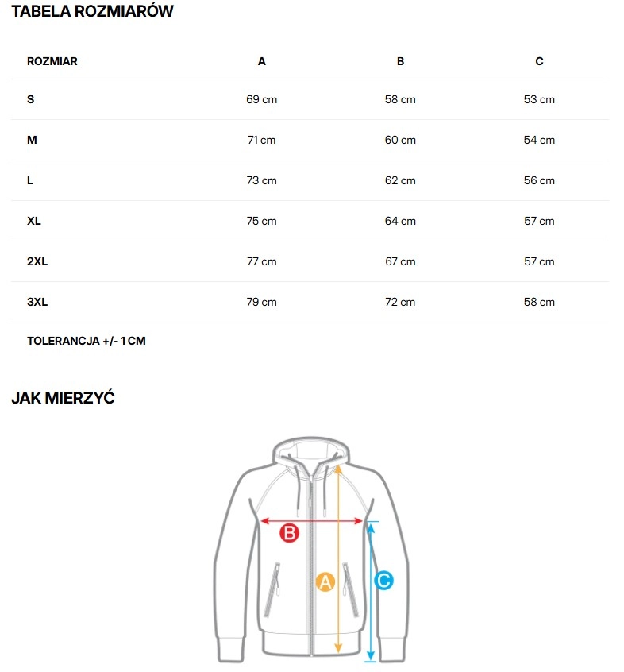The width and height of the screenshot is (624, 672).
Task: Click column header C
Action: [539, 61]
